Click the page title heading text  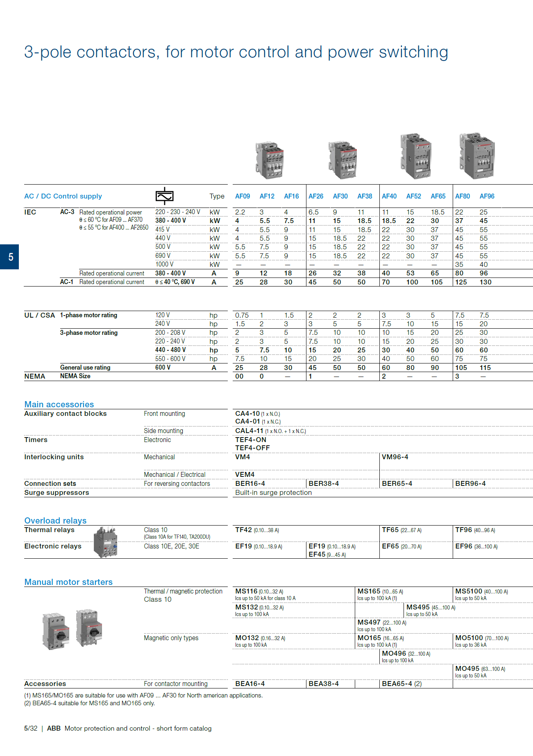[236, 52]
